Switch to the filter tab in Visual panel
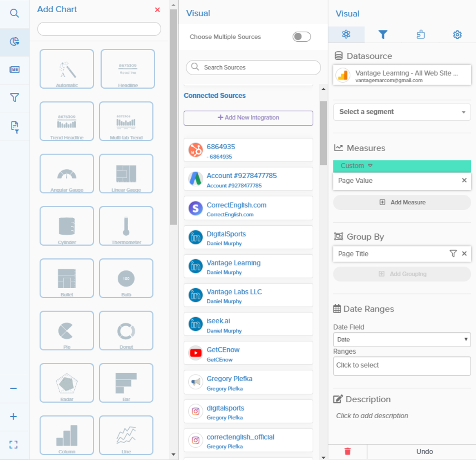The width and height of the screenshot is (476, 460). point(383,35)
